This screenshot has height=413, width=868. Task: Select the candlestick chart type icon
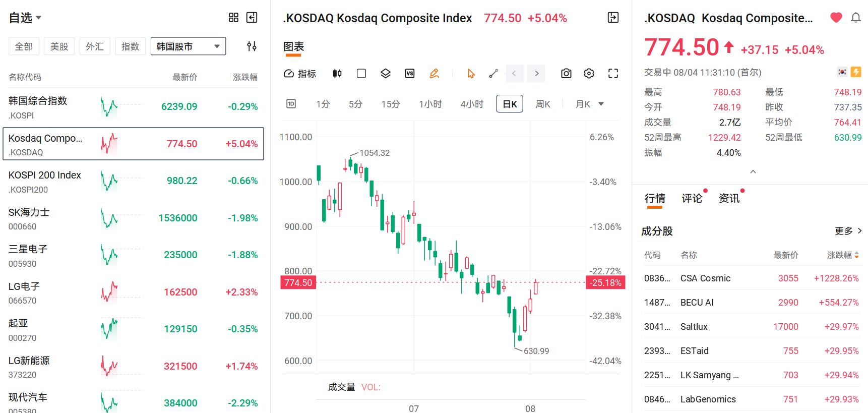(337, 74)
